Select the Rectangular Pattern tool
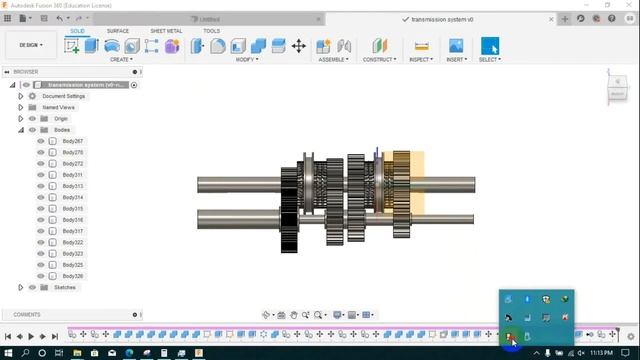640x360 pixels. click(x=152, y=46)
